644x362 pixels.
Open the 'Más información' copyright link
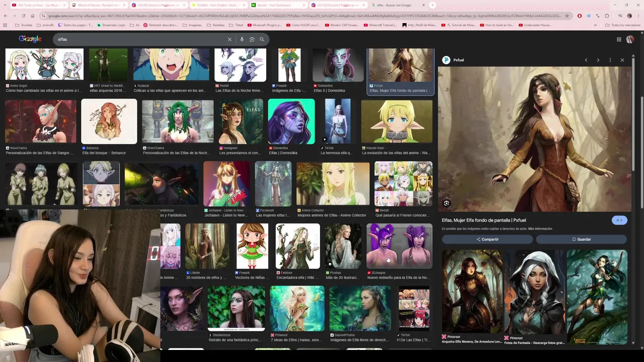click(x=540, y=229)
